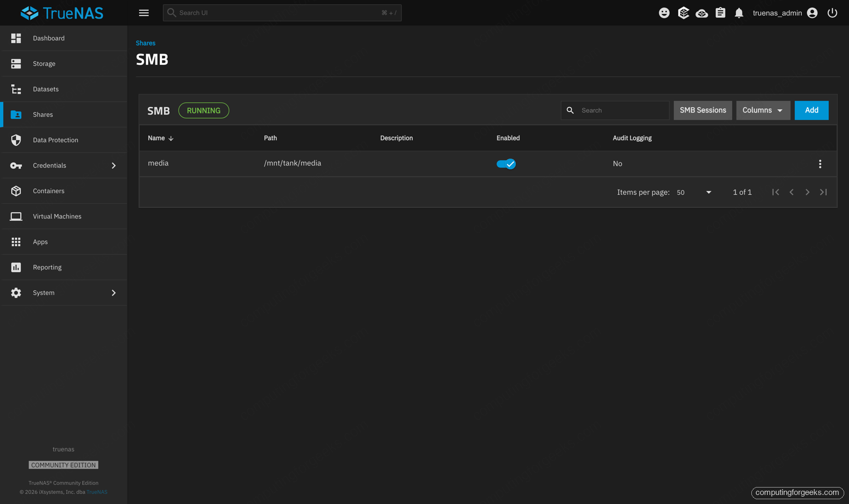This screenshot has height=504, width=849.
Task: Open the Reporting menu item
Action: pos(64,267)
